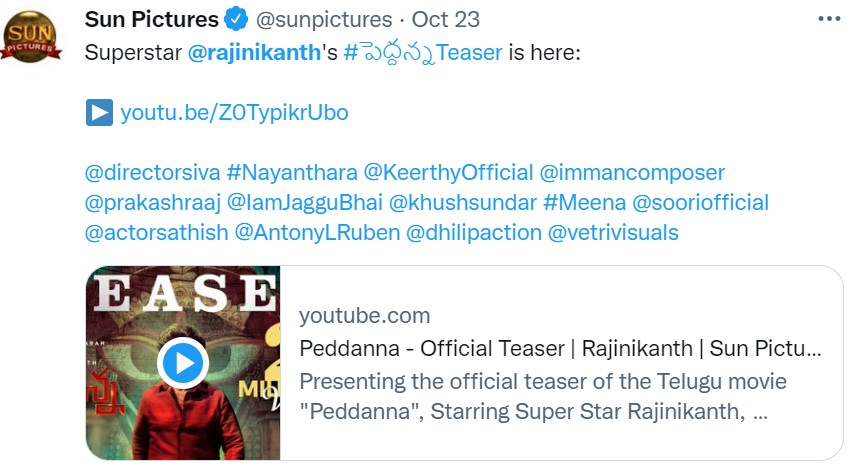The width and height of the screenshot is (867, 466).
Task: Open the Peddanna Official Teaser card title
Action: (560, 349)
